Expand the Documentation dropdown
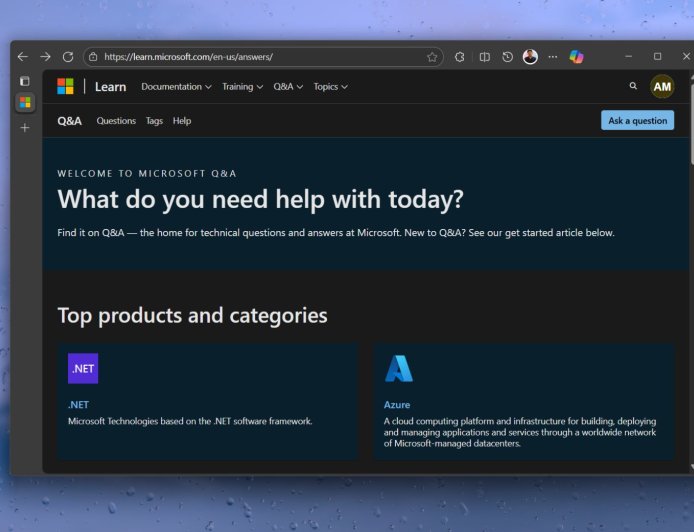This screenshot has width=694, height=532. tap(176, 87)
